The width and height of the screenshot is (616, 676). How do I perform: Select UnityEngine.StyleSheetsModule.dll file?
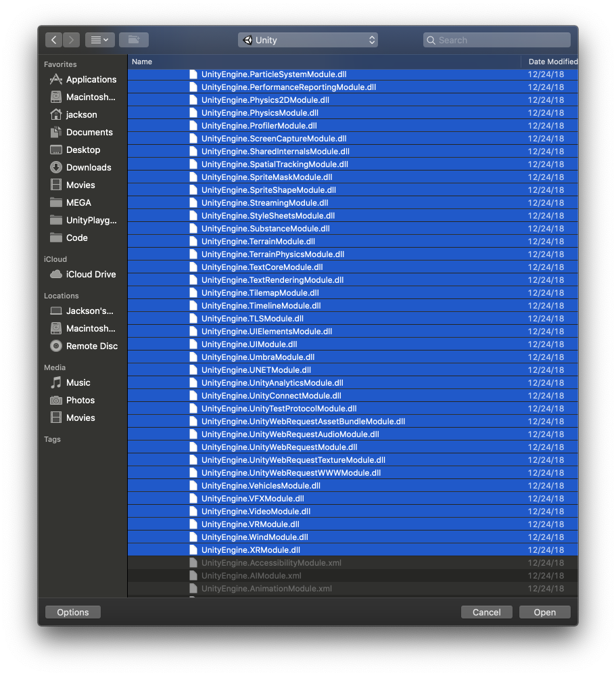(353, 216)
